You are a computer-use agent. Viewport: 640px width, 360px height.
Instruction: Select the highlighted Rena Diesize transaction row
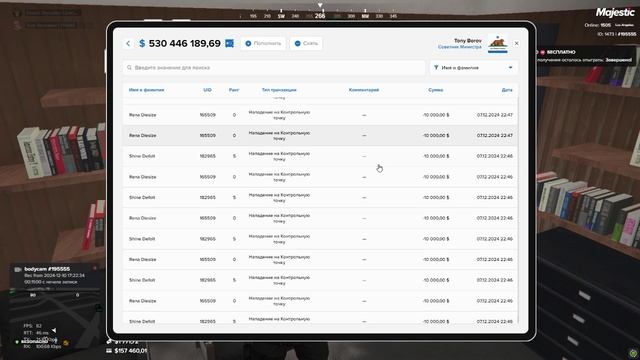pos(320,136)
